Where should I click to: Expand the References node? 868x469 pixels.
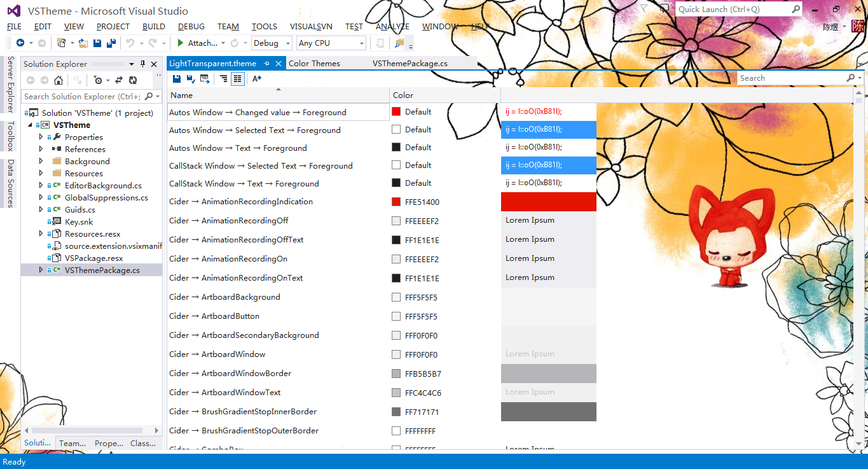coord(41,149)
